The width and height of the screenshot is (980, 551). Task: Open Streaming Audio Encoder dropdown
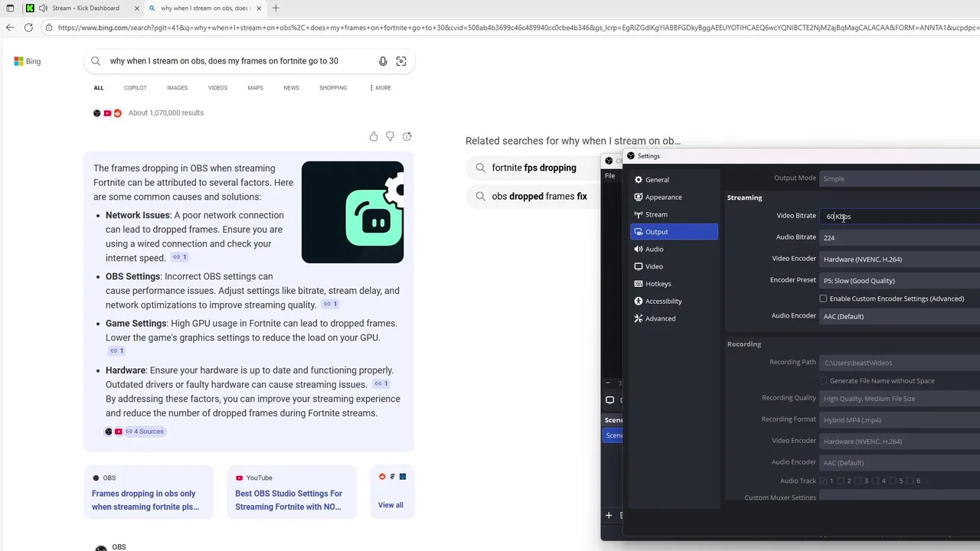point(900,316)
